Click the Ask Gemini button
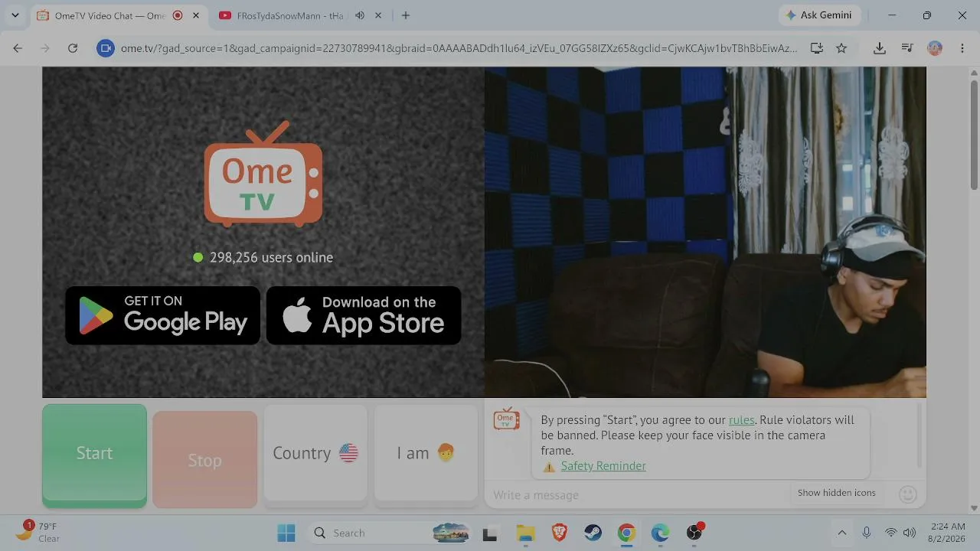Viewport: 980px width, 551px height. click(818, 15)
